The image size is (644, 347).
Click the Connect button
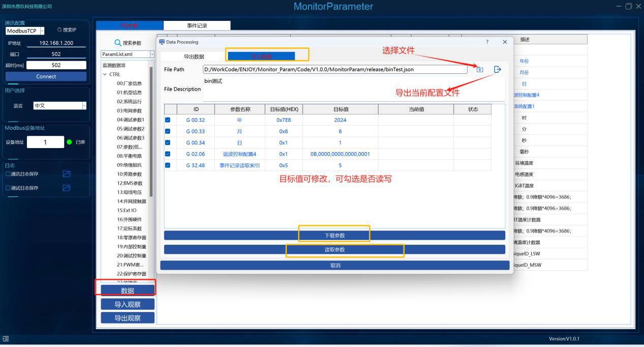[x=46, y=76]
